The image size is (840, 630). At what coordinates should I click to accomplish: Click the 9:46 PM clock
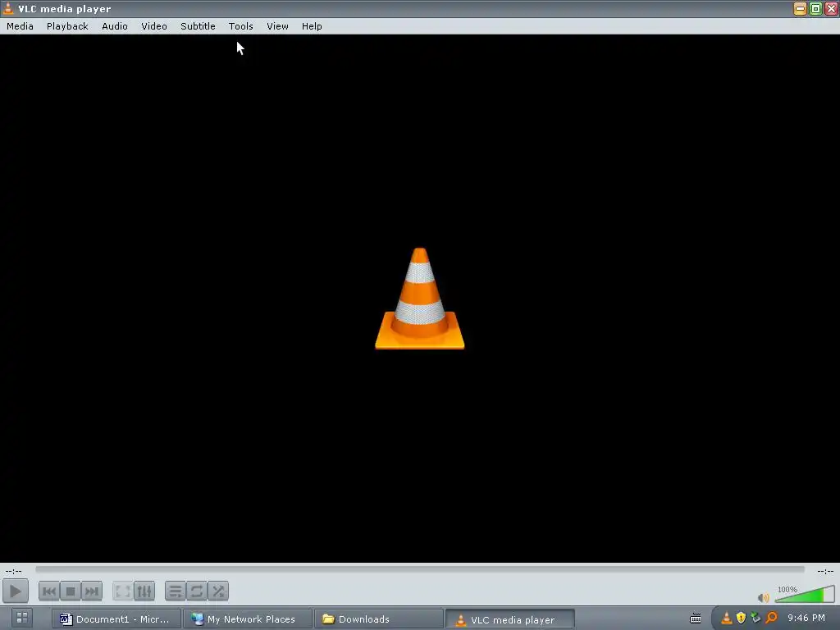pos(806,619)
